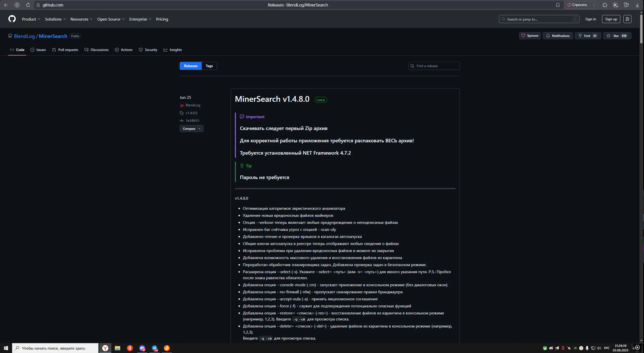Open Discord from the taskbar

pos(142,348)
